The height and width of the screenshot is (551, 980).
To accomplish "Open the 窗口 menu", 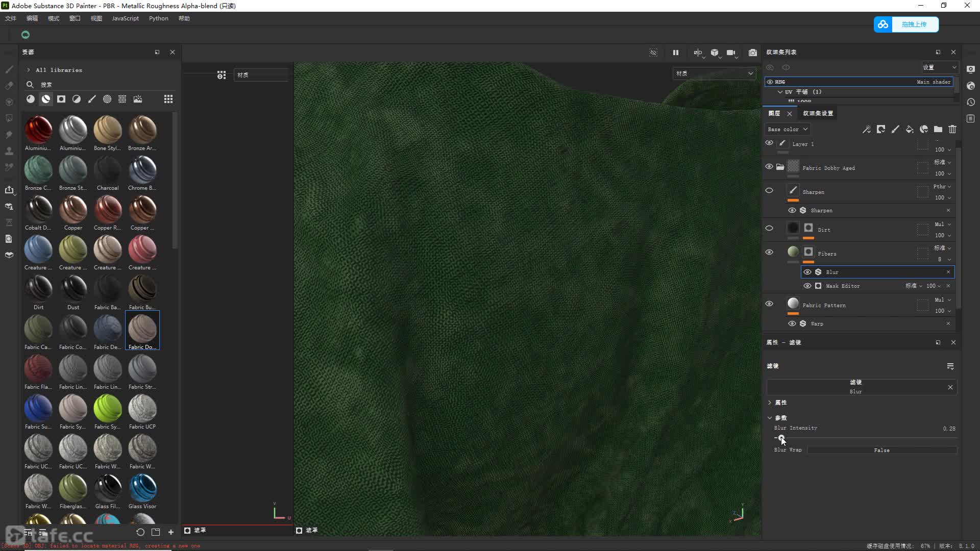I will coord(75,18).
